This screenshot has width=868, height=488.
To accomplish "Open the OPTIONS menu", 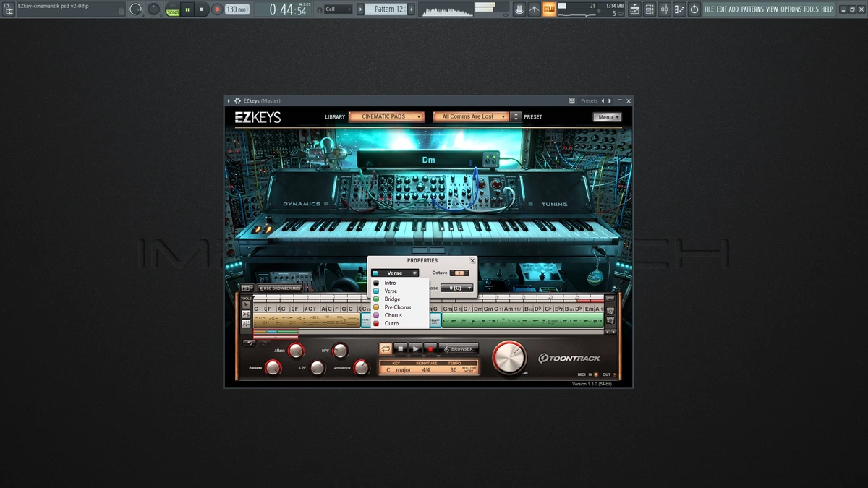I will click(791, 9).
